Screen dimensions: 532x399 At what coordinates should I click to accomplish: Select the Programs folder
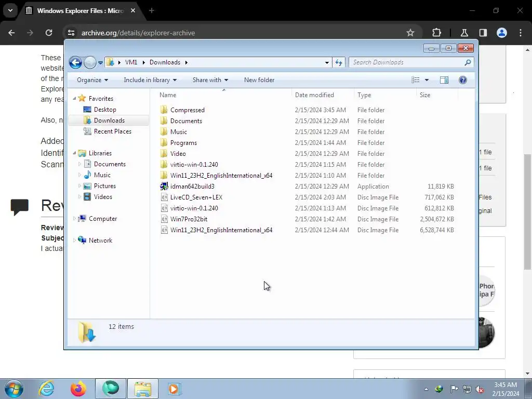183,143
